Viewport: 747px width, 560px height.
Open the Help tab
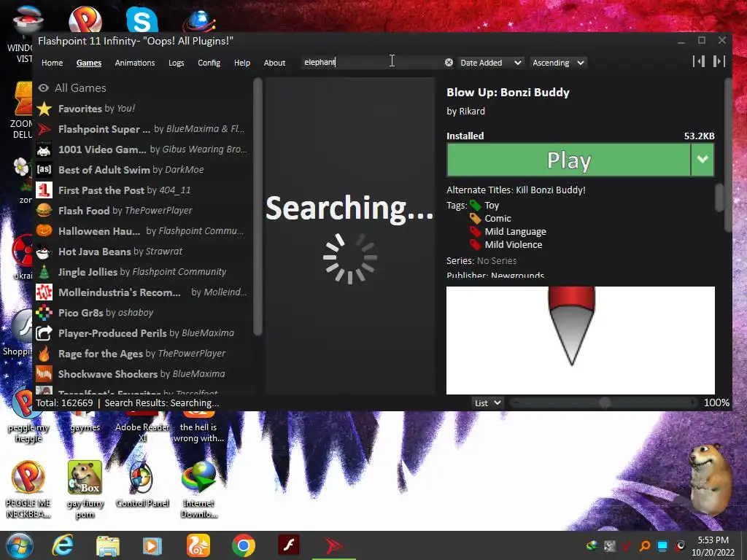pos(242,63)
